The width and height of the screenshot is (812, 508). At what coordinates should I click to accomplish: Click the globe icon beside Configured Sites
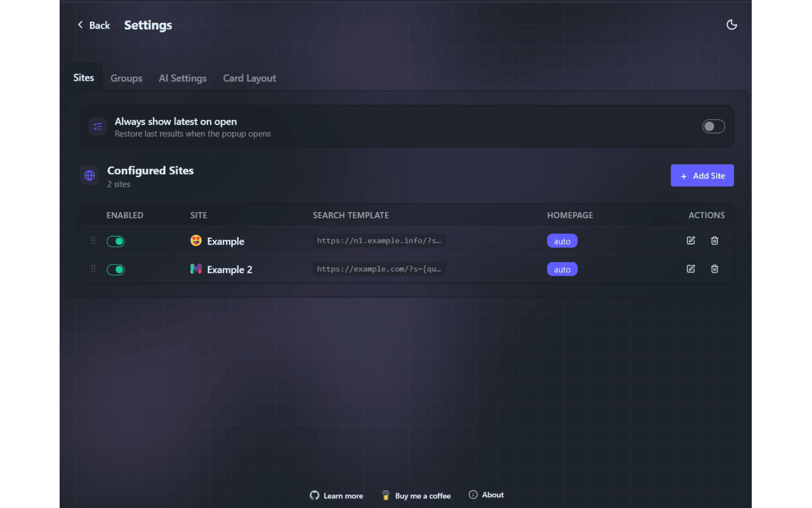[x=89, y=175]
